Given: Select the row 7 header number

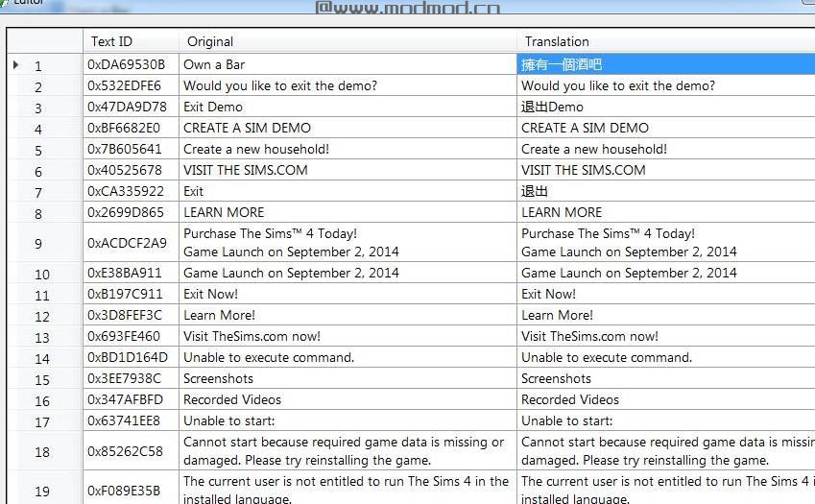Looking at the screenshot, I should tap(38, 192).
